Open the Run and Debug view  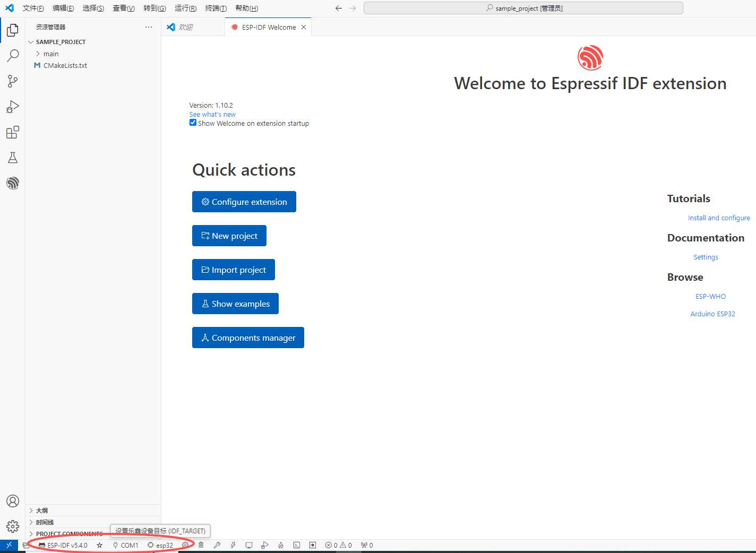(13, 107)
